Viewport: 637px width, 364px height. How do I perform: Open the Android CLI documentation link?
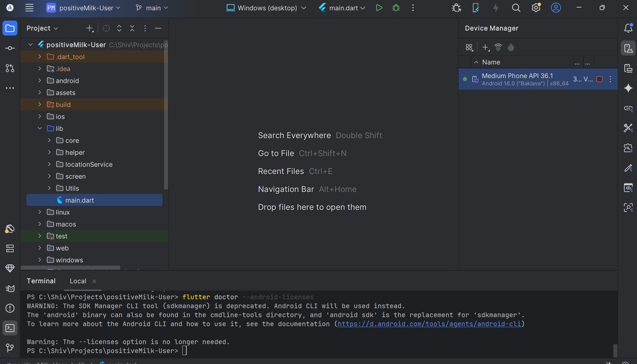430,324
